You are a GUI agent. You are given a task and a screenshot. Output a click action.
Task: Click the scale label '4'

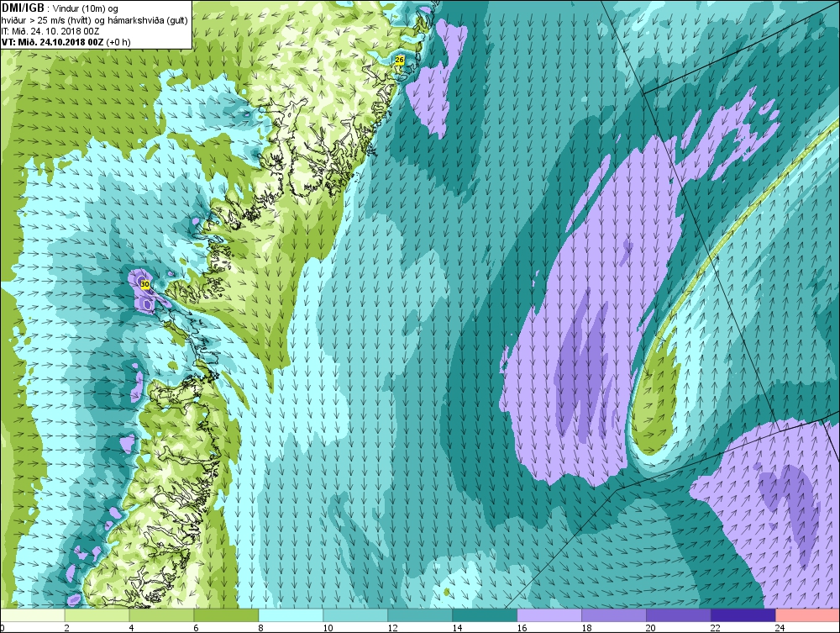(x=132, y=628)
